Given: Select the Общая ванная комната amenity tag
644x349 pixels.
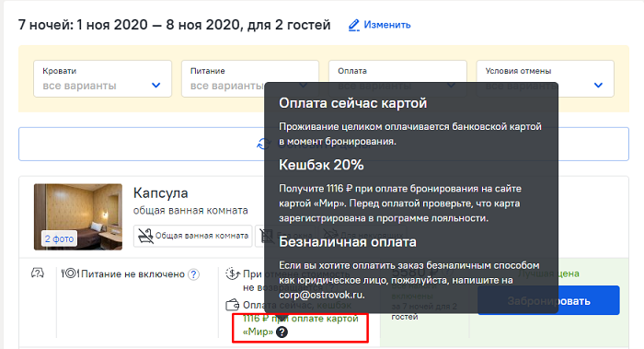Looking at the screenshot, I should (x=192, y=236).
